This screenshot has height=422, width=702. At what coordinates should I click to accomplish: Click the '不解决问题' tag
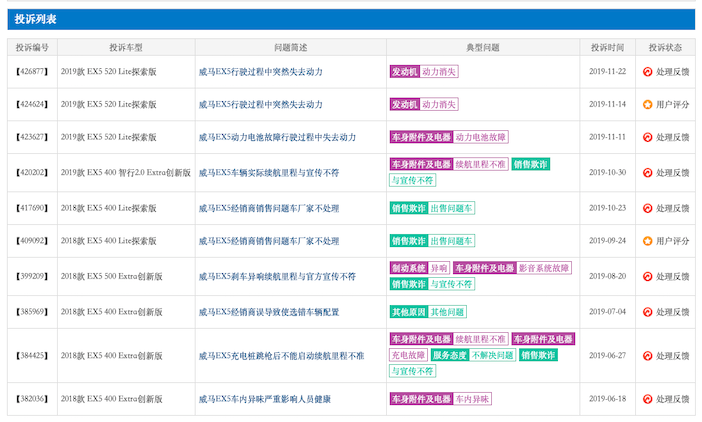pos(492,355)
